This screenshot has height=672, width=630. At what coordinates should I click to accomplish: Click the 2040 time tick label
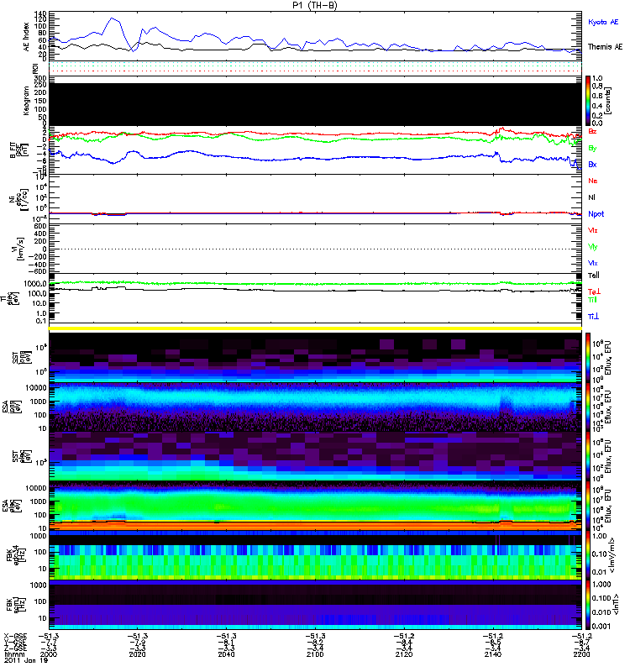(226, 654)
